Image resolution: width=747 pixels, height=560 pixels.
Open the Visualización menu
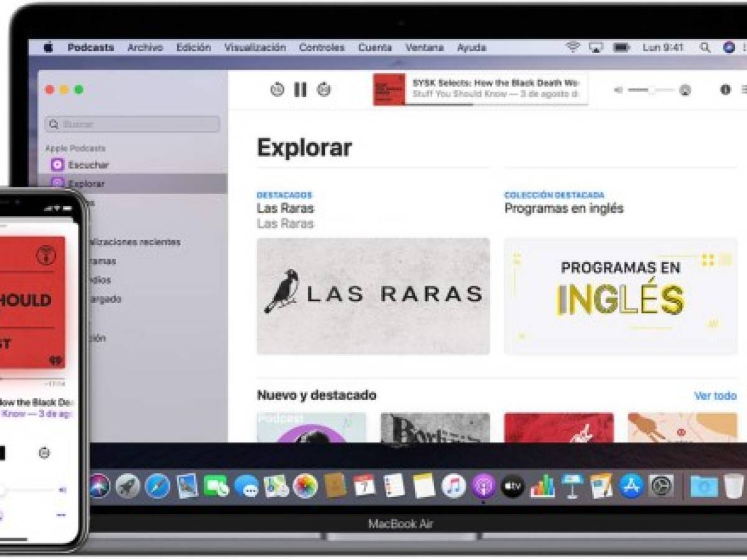(x=255, y=47)
